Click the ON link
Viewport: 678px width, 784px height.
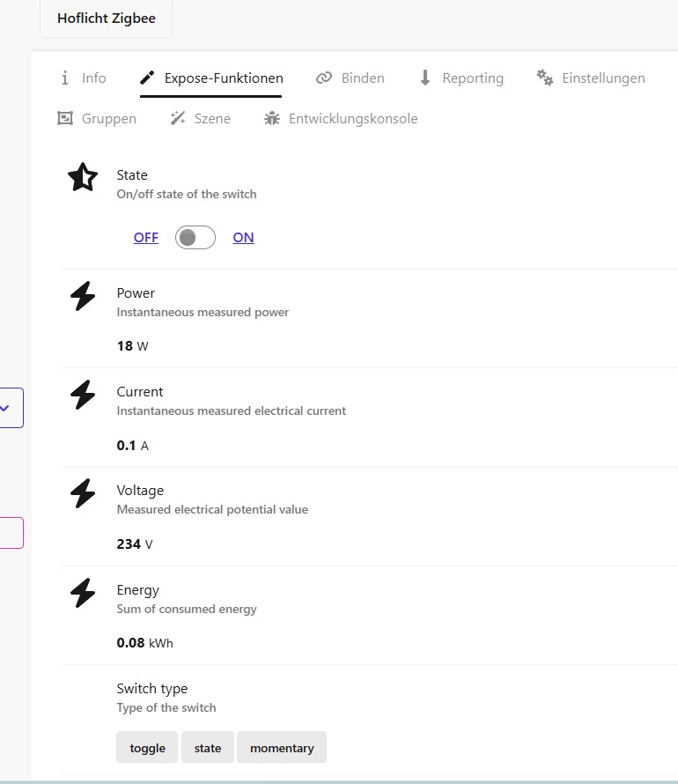(x=243, y=238)
